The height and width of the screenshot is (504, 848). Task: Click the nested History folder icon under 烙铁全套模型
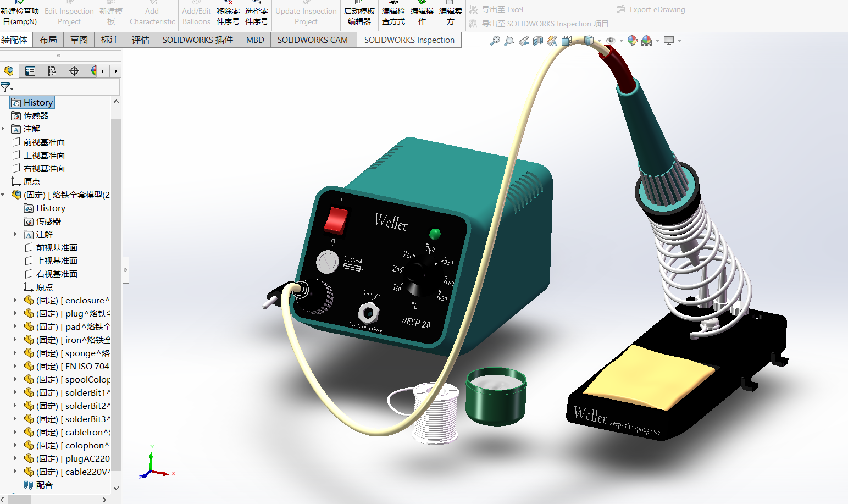coord(29,208)
